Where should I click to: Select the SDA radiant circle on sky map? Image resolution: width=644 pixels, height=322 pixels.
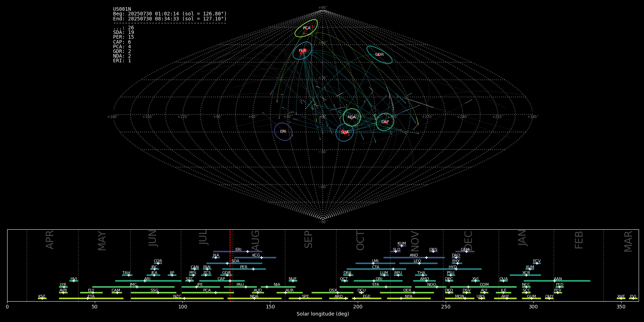[x=345, y=132]
